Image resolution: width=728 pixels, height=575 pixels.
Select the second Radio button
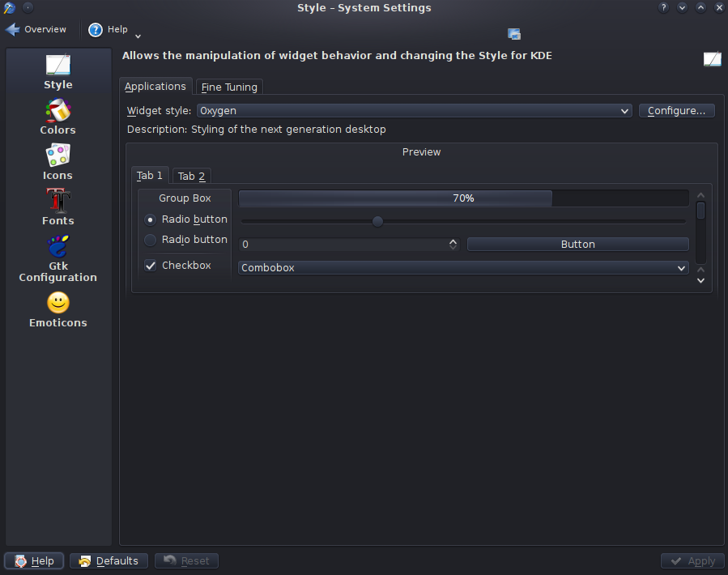185,240
